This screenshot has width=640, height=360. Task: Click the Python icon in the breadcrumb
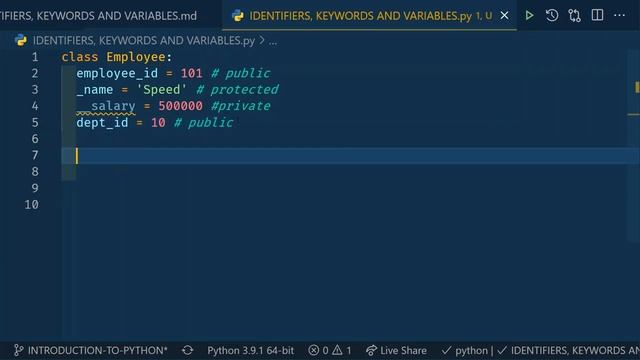pos(21,40)
